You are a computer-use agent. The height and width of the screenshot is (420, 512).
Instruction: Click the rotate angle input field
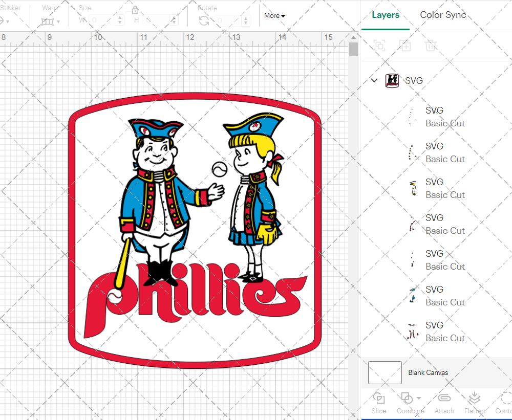tap(228, 21)
